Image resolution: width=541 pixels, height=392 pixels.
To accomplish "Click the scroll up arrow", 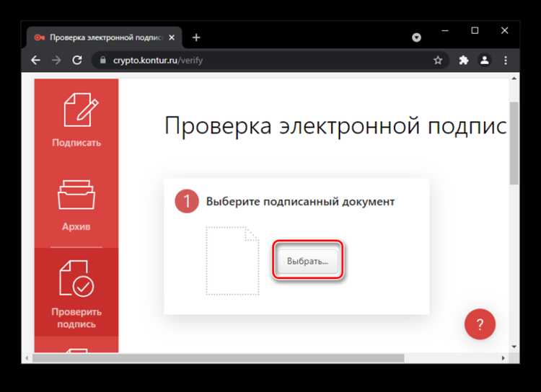I will pyautogui.click(x=514, y=79).
